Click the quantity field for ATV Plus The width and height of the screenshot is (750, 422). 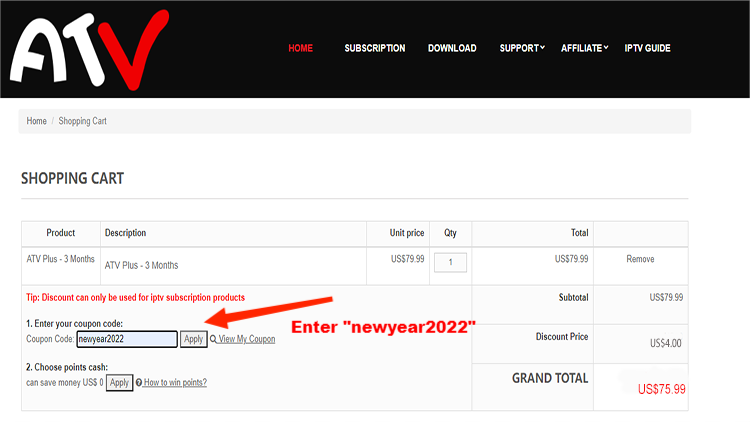click(450, 262)
